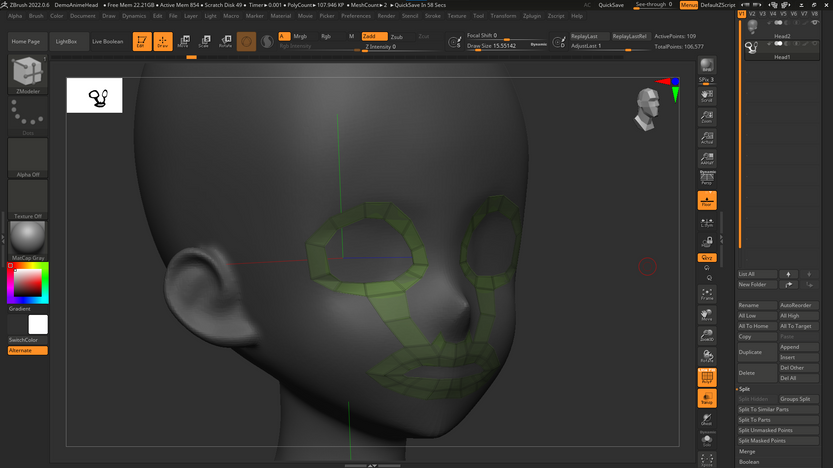Click the Frame view icon
Image resolution: width=833 pixels, height=468 pixels.
pos(707,294)
